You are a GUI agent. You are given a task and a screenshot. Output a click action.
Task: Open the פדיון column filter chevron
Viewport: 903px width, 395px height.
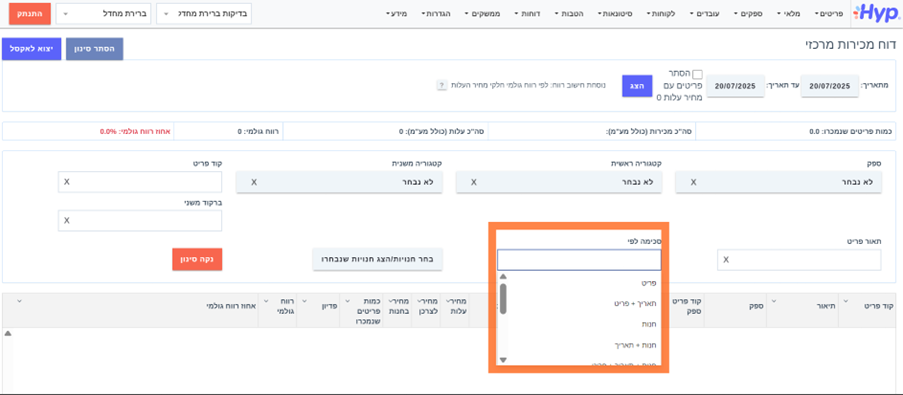click(305, 301)
